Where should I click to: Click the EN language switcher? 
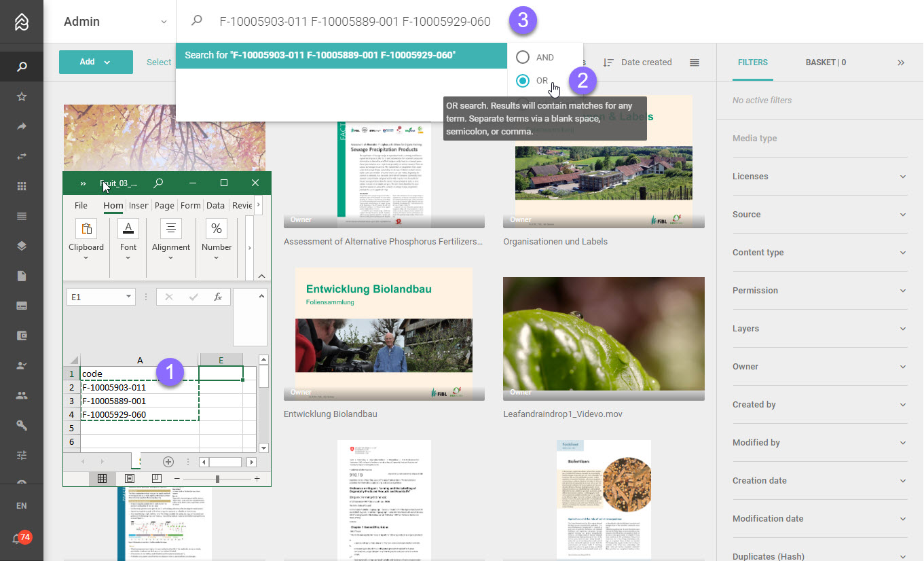point(22,506)
